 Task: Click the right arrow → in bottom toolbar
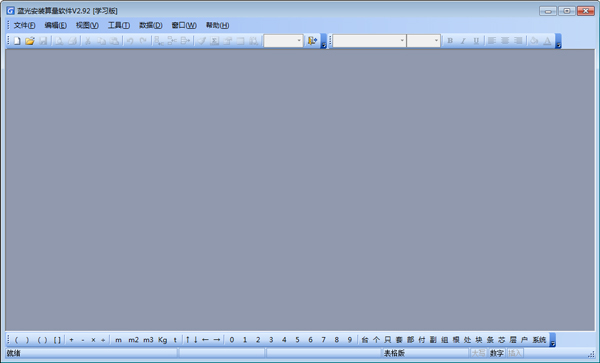click(217, 340)
